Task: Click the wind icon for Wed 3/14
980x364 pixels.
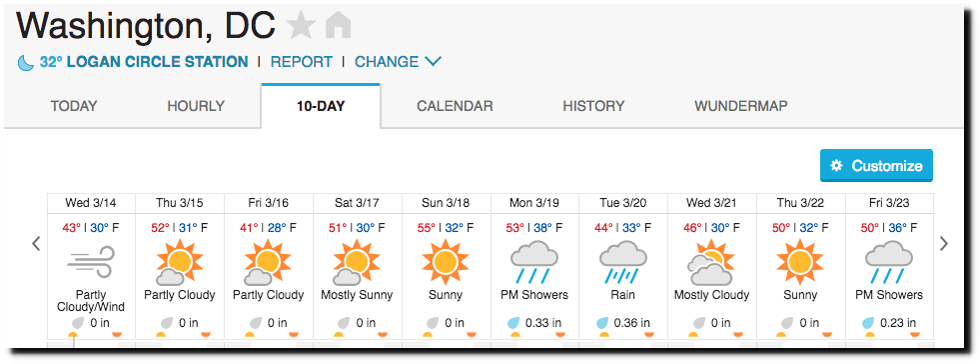Action: [91, 262]
